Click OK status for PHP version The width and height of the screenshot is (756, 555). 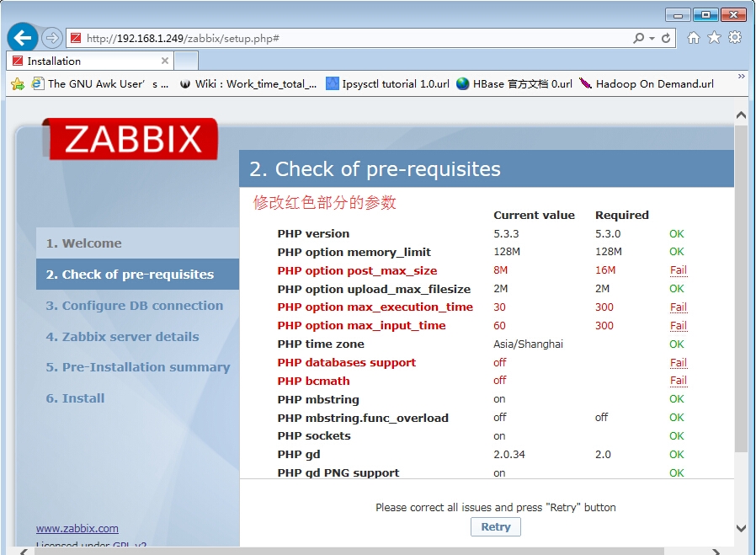[x=677, y=234]
